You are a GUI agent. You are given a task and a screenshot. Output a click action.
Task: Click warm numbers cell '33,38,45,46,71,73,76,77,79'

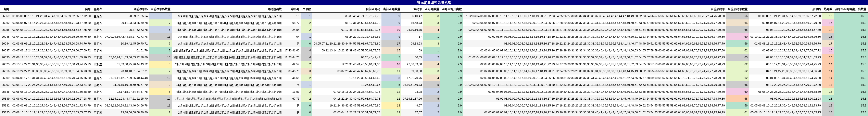[363, 16]
